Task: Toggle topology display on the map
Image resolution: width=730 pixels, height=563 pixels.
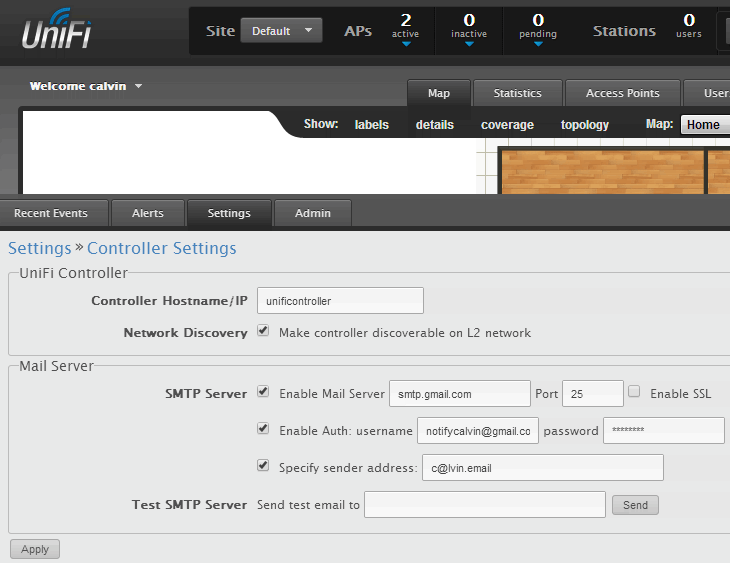Action: click(x=585, y=125)
